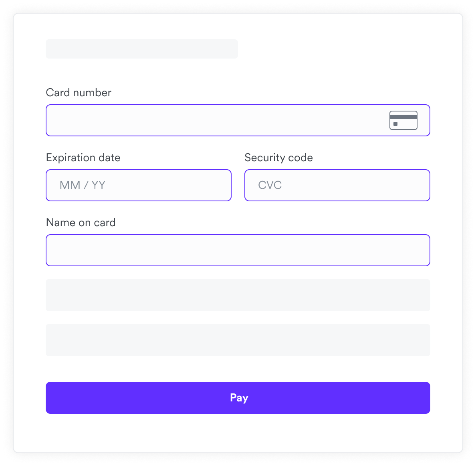Click the center of the Name on card box

click(x=238, y=250)
